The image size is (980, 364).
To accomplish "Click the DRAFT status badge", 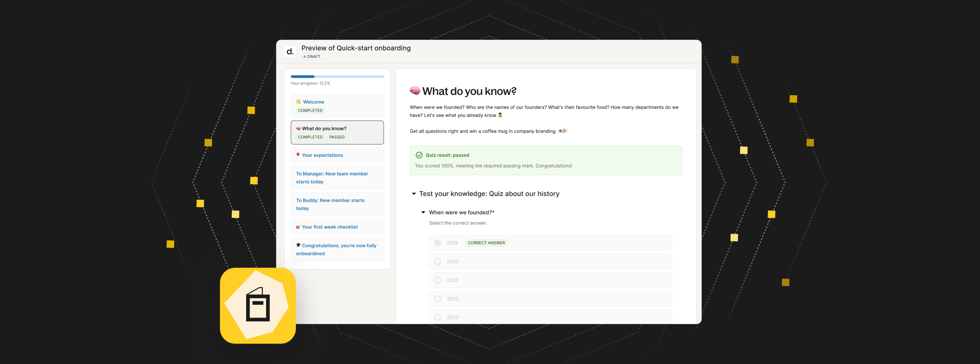I will click(312, 57).
